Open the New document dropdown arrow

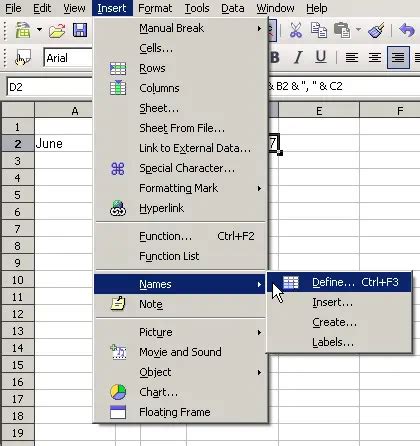pyautogui.click(x=39, y=30)
